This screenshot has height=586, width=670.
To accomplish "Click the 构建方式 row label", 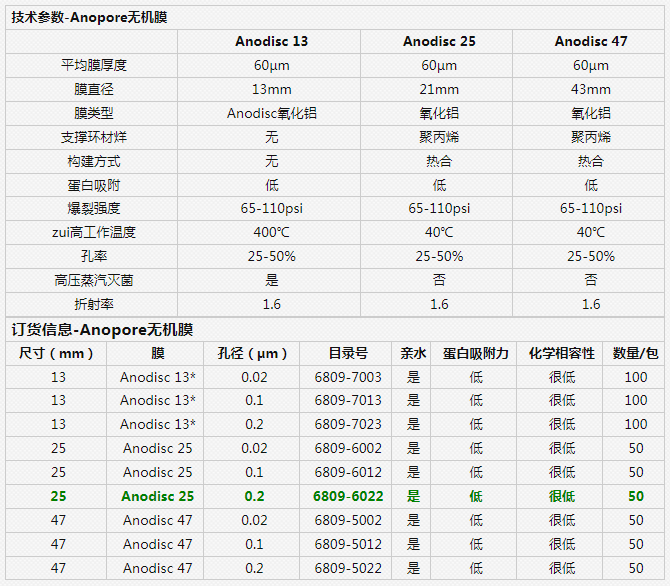I will tap(94, 161).
